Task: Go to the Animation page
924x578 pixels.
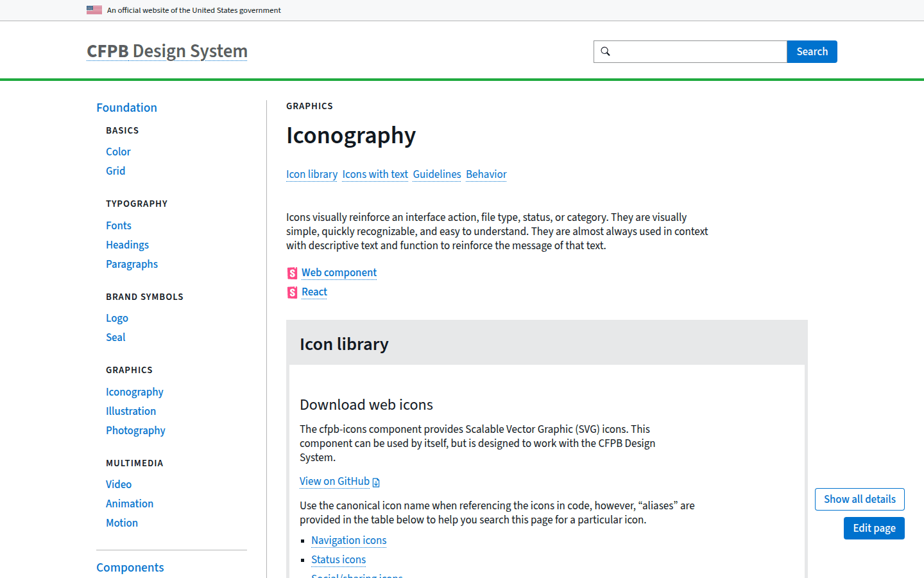Action: pos(130,504)
